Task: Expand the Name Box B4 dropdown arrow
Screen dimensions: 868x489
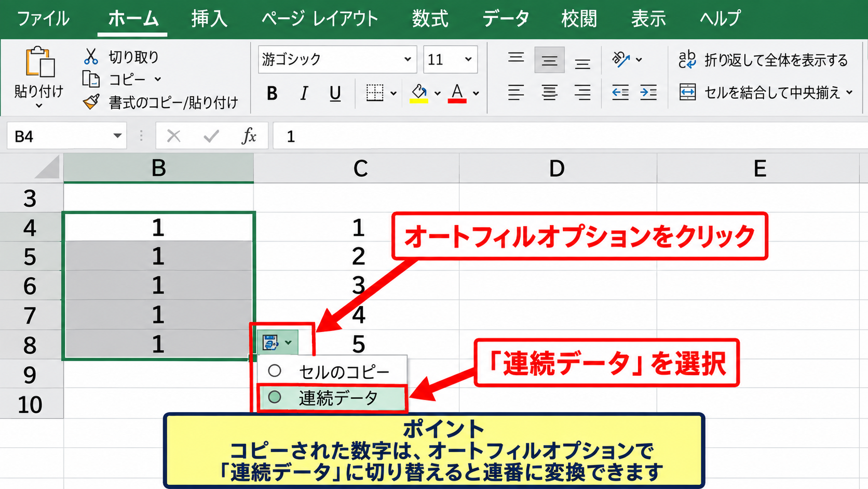Action: (117, 136)
